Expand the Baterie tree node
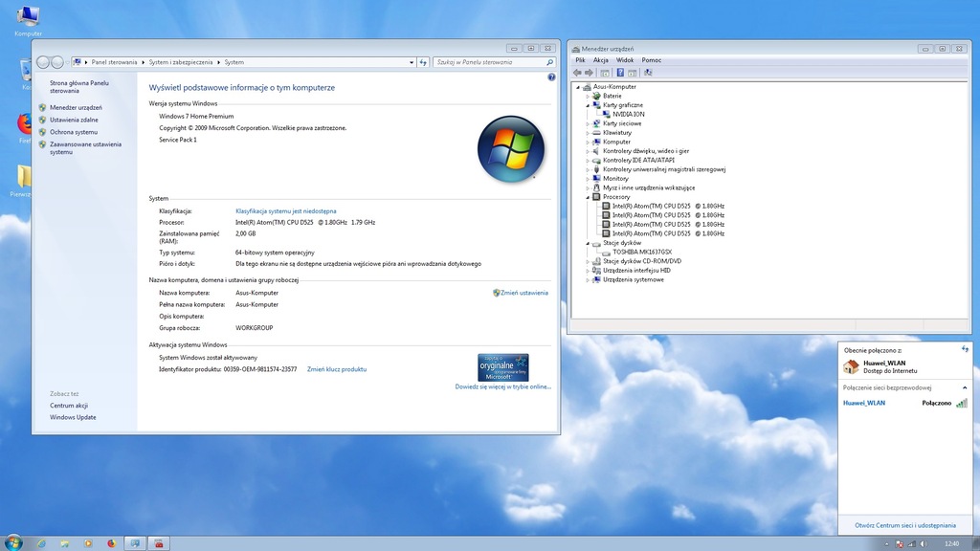Viewport: 980px width, 551px height. click(589, 97)
